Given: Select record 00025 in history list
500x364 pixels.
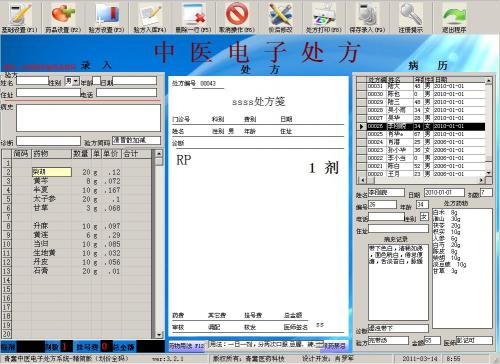Looking at the screenshot, I should click(426, 134).
